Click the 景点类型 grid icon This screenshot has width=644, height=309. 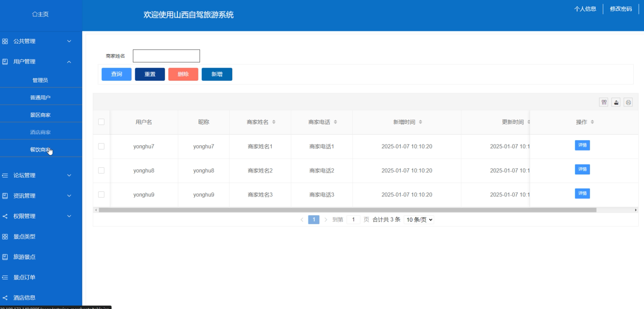click(5, 237)
